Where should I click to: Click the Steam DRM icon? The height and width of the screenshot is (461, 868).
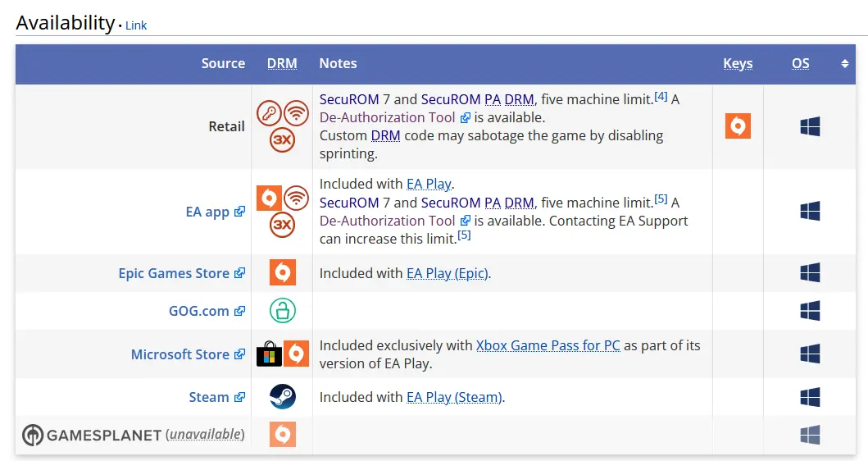click(x=282, y=397)
